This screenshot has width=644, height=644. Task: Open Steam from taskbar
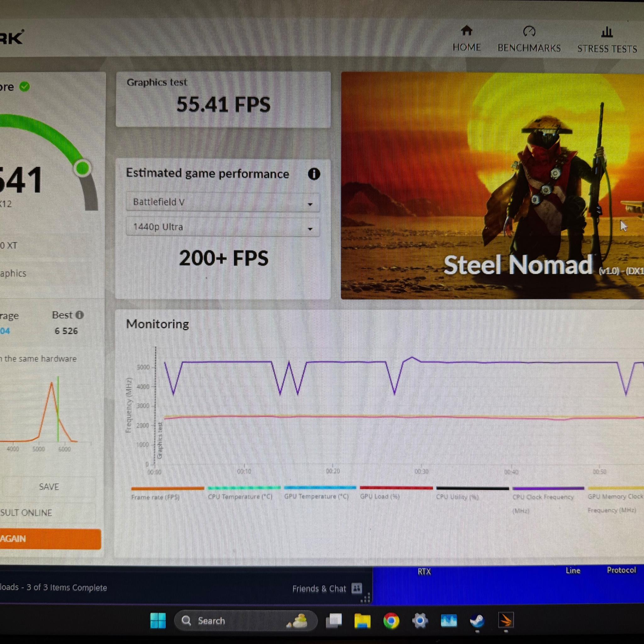tap(477, 621)
